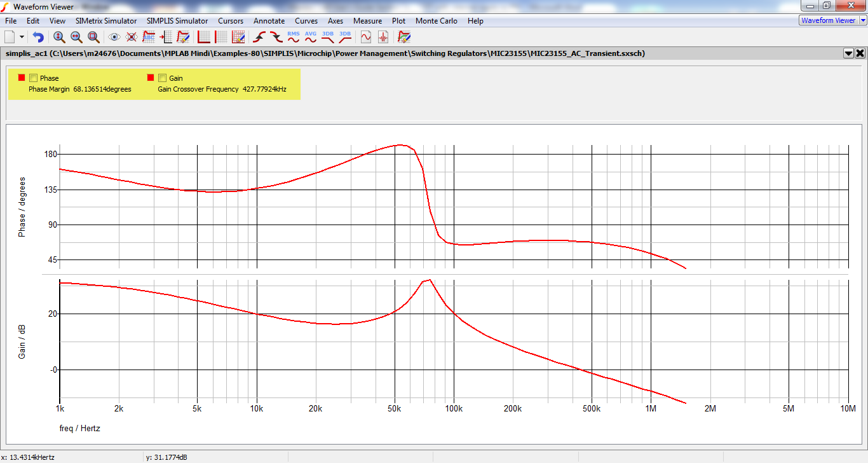
Task: Open the File menu
Action: click(x=11, y=21)
